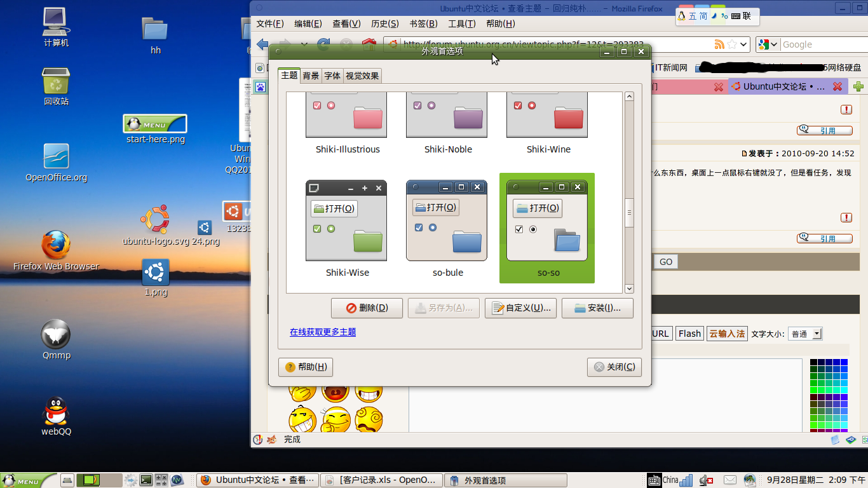Toggle checkbox in Shiki-Noble preview

click(x=417, y=105)
